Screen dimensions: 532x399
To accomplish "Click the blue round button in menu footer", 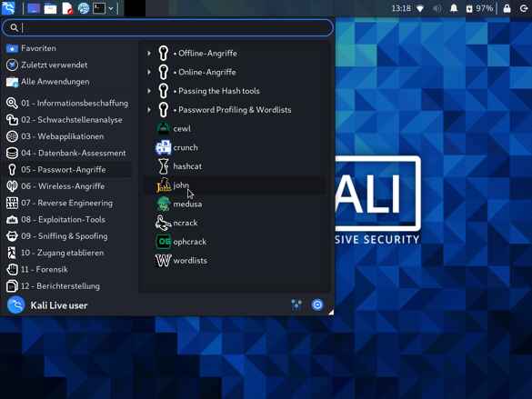I will (x=317, y=304).
